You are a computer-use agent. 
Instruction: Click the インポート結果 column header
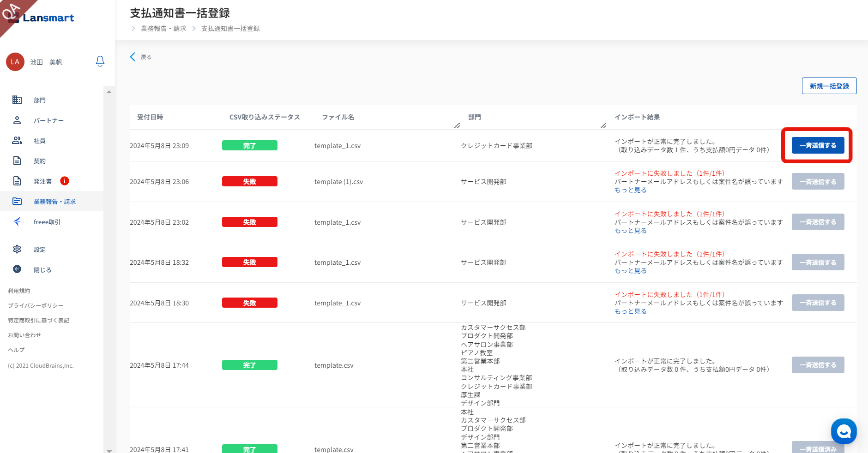click(637, 117)
